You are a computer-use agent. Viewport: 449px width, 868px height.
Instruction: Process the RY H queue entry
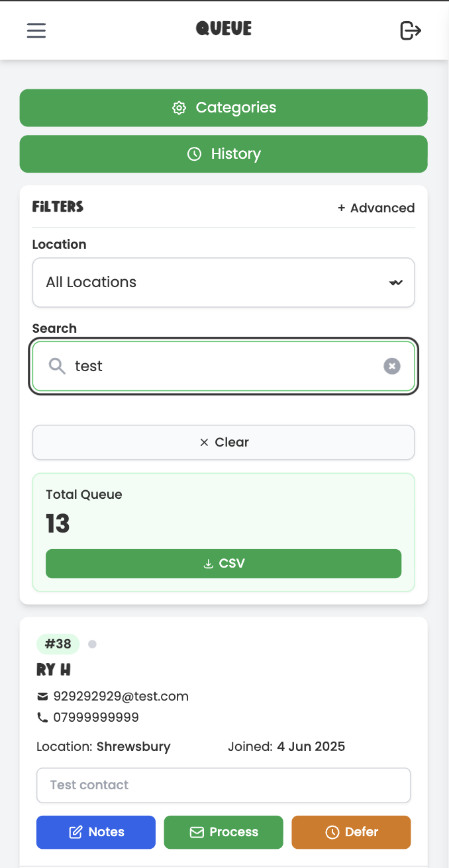click(224, 832)
